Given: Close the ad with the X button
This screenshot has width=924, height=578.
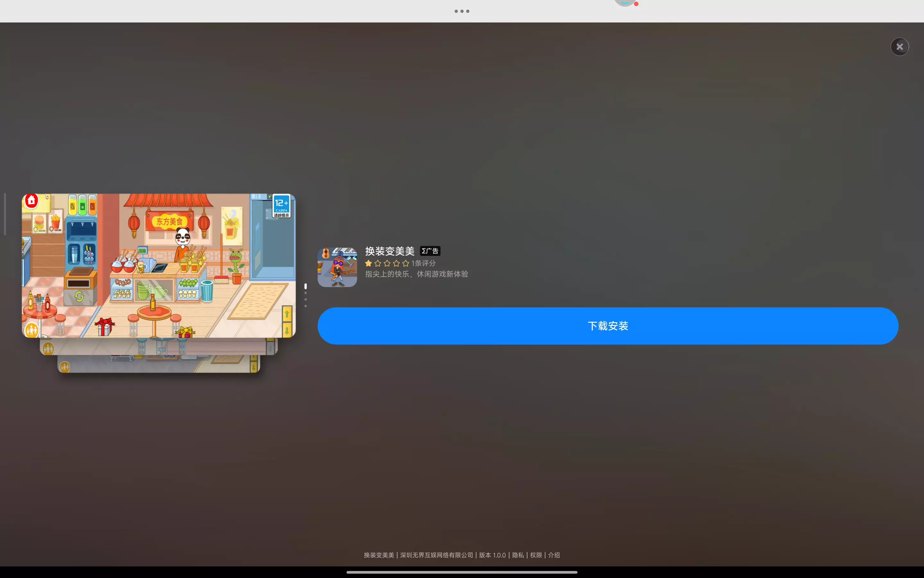Looking at the screenshot, I should (900, 47).
